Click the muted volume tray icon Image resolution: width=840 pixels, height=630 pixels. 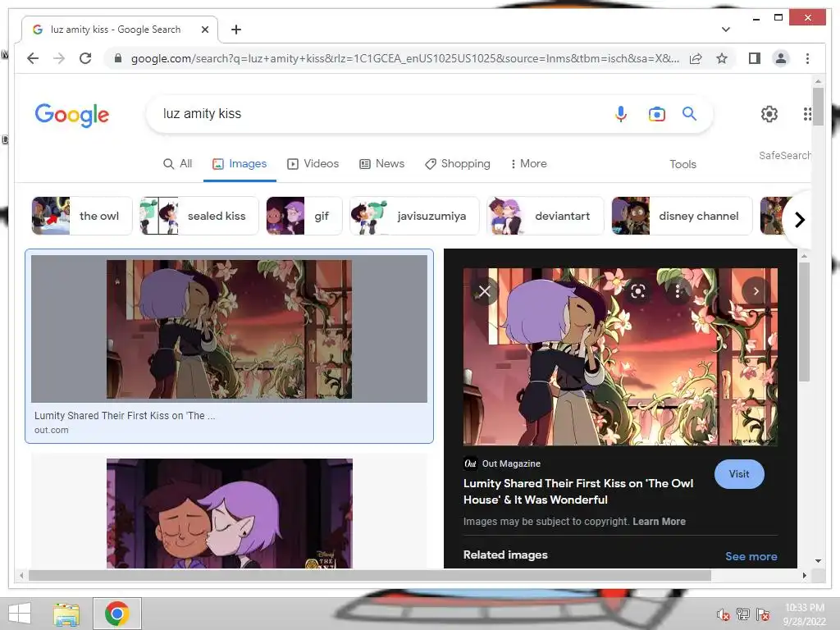(x=723, y=614)
